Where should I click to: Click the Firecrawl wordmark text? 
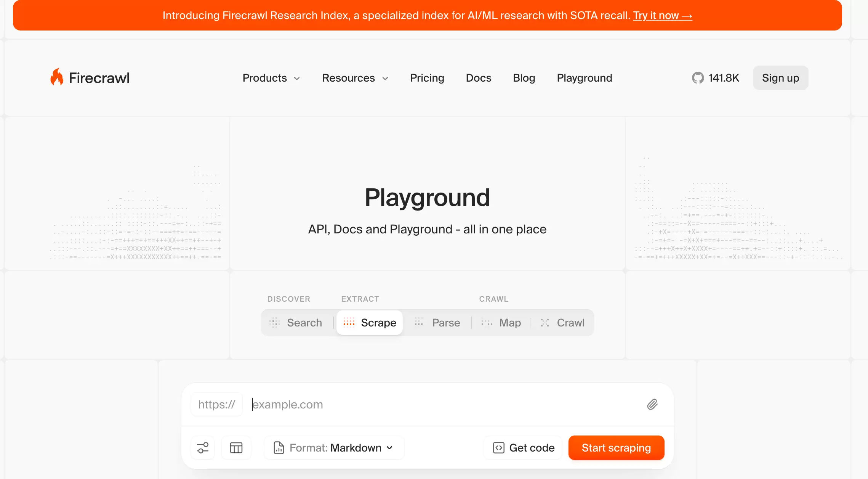coord(99,78)
